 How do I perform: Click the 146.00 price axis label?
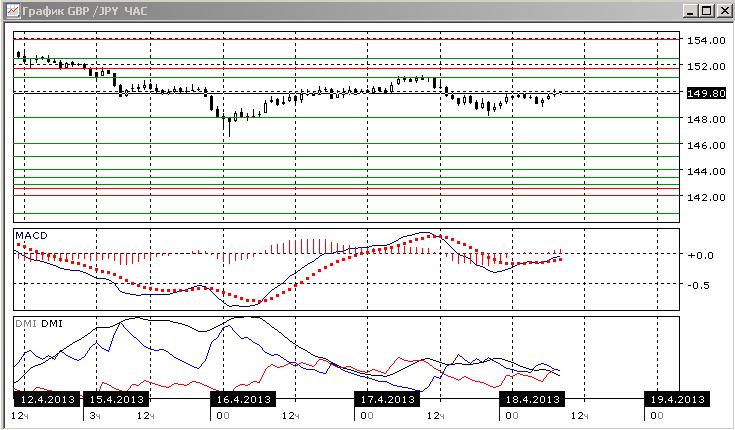(706, 145)
